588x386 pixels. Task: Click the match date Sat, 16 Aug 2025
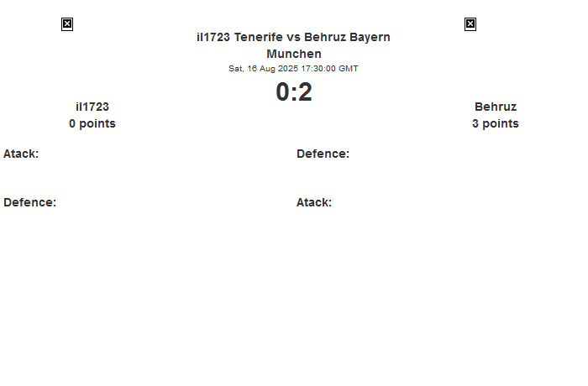[263, 69]
